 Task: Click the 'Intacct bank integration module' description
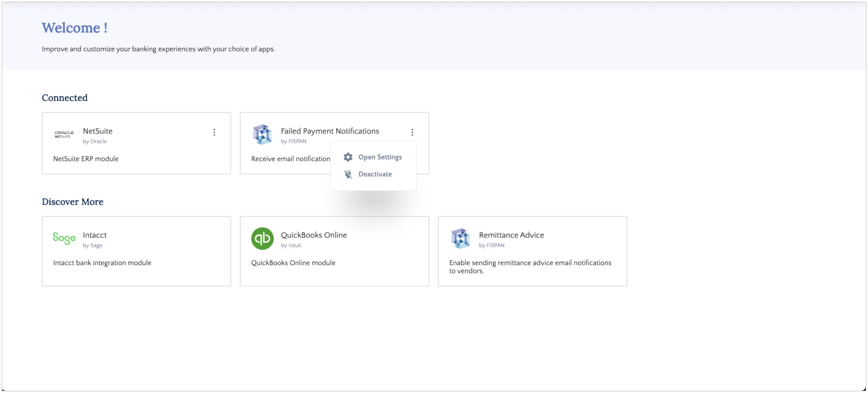[x=102, y=263]
